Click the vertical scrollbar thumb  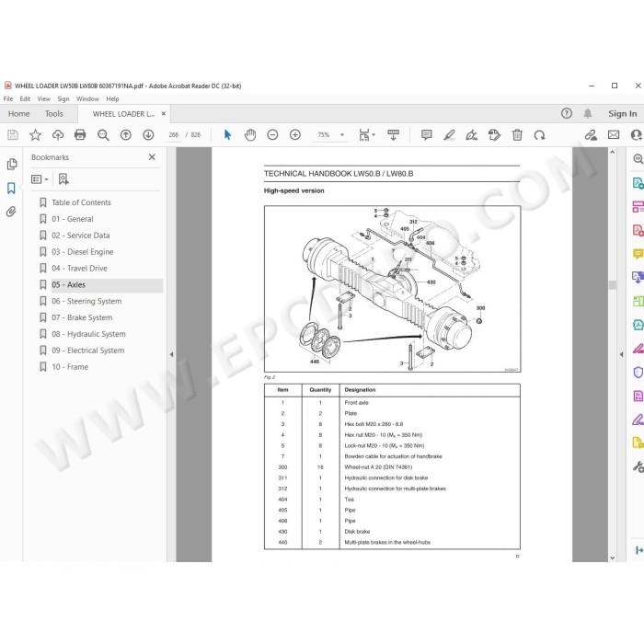click(613, 284)
